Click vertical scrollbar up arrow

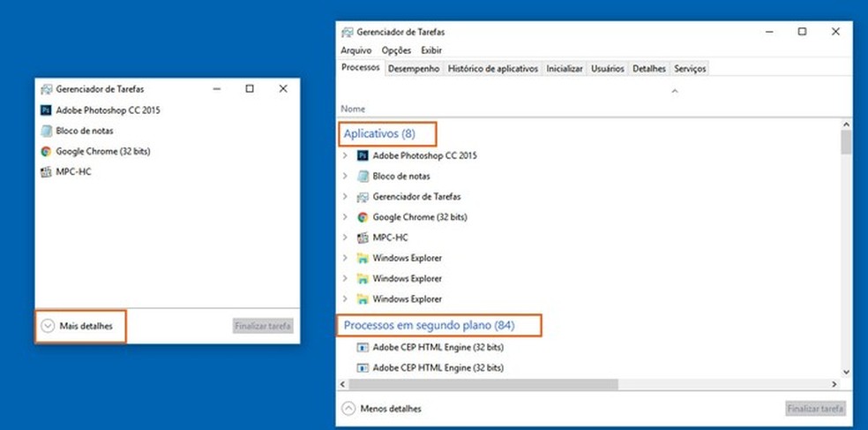pyautogui.click(x=846, y=124)
